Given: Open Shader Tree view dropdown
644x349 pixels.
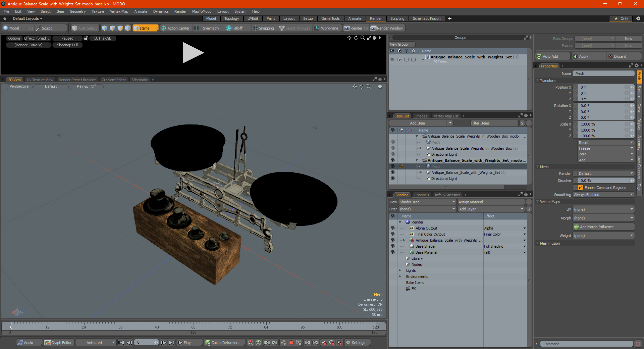Looking at the screenshot, I should pos(427,202).
